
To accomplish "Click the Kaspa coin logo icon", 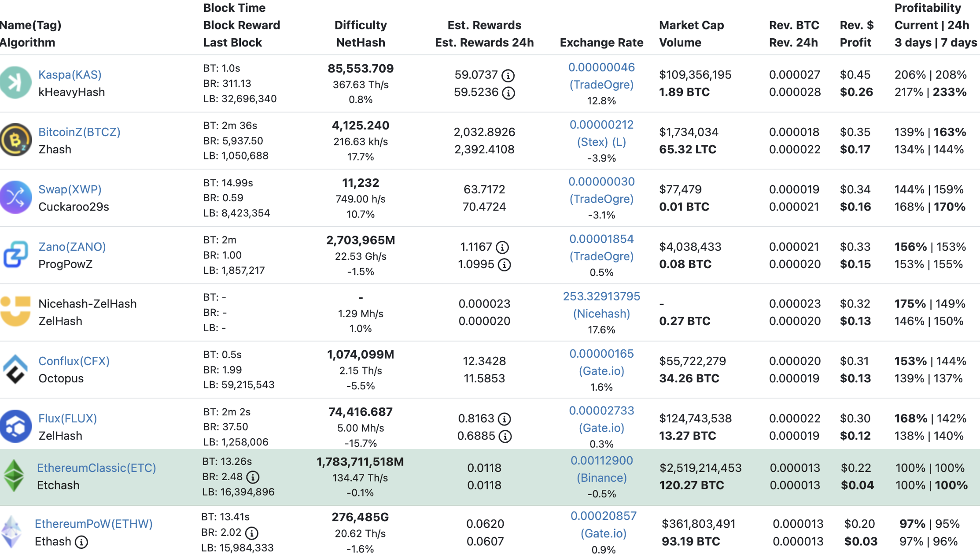I will click(15, 82).
